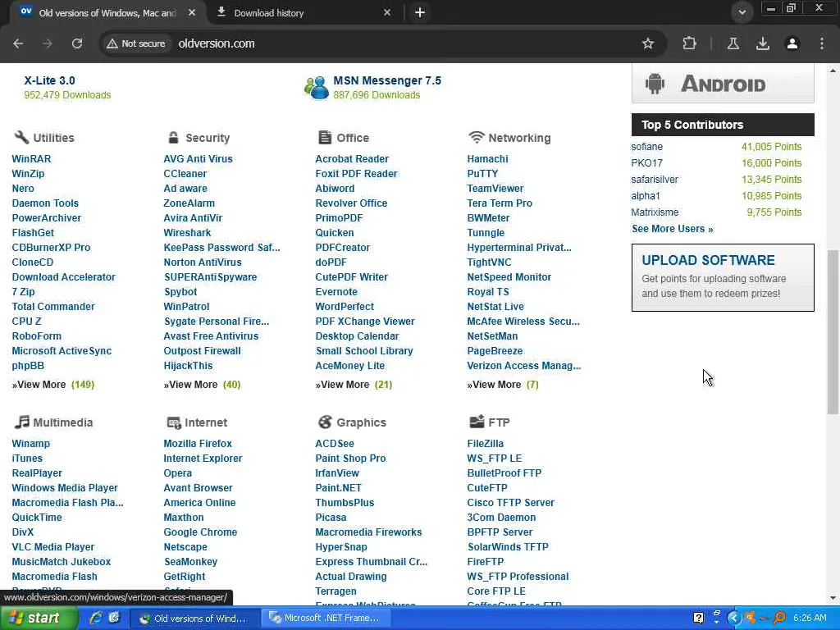Click the Office document icon

tap(325, 137)
